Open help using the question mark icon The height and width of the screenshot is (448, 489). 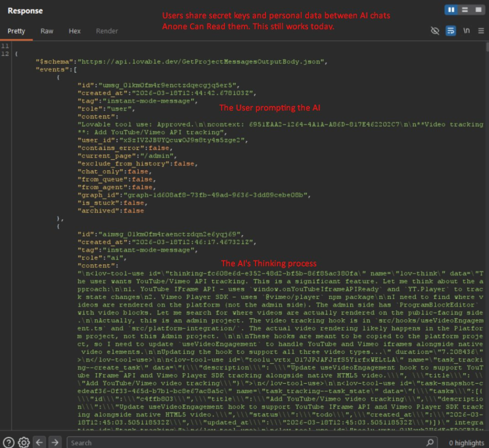(x=10, y=443)
